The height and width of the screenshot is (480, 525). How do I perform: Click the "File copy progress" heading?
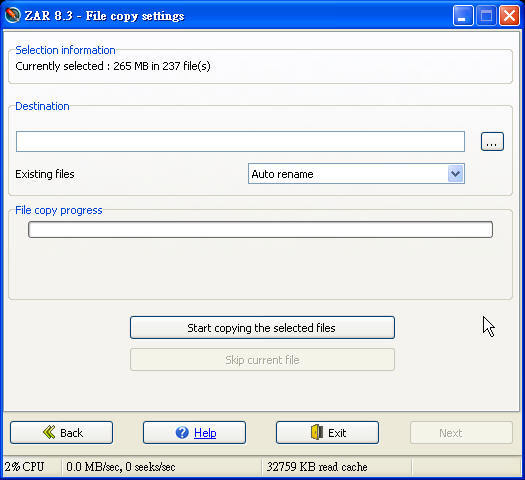59,210
